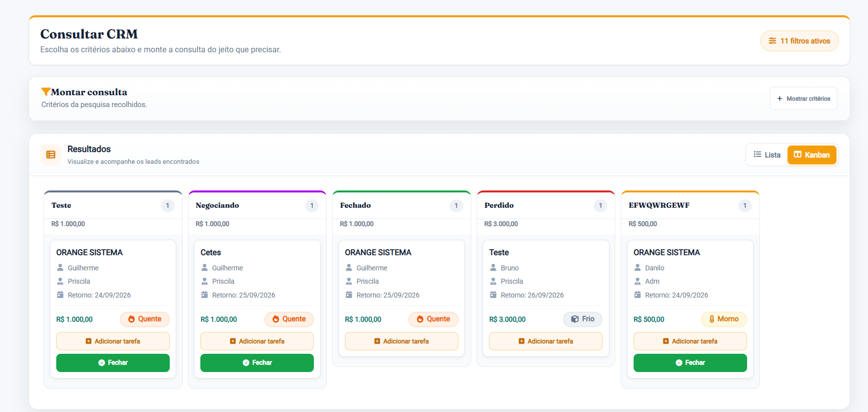868x412 pixels.
Task: Click the count badge on EFWQWRGEWF header
Action: pos(745,206)
